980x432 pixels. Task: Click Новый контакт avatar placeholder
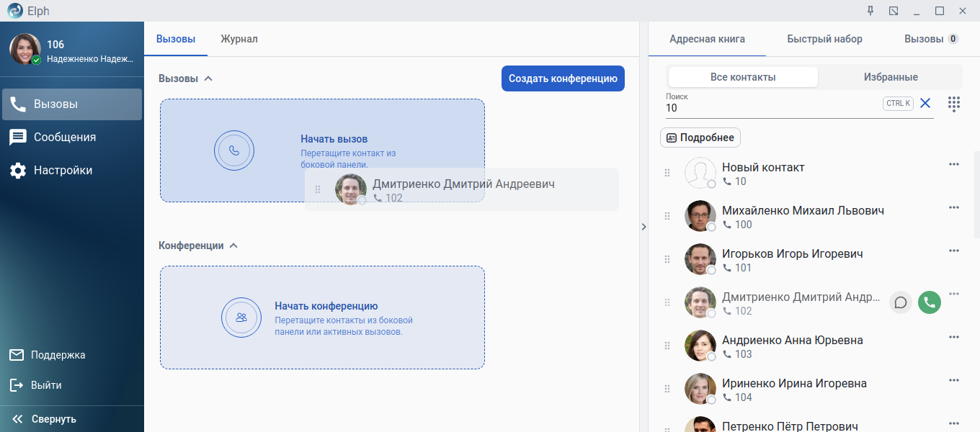click(x=700, y=173)
